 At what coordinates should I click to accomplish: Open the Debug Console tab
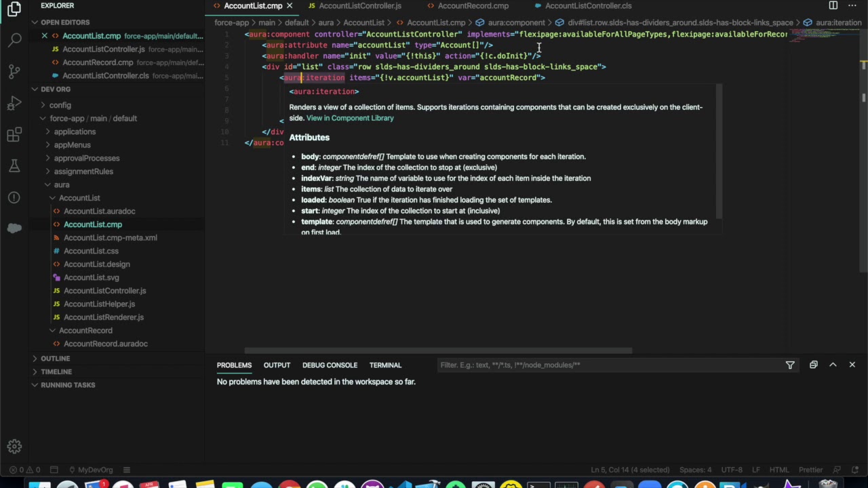[330, 365]
